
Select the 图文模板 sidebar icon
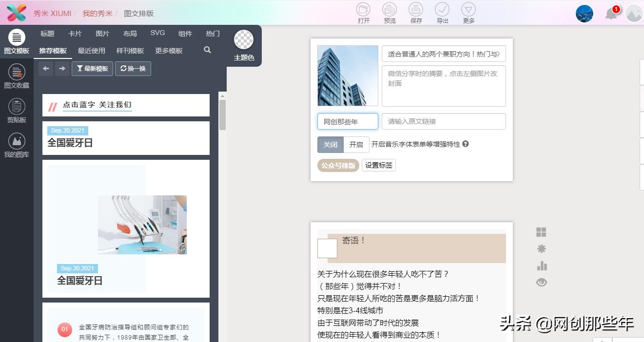pos(17,43)
